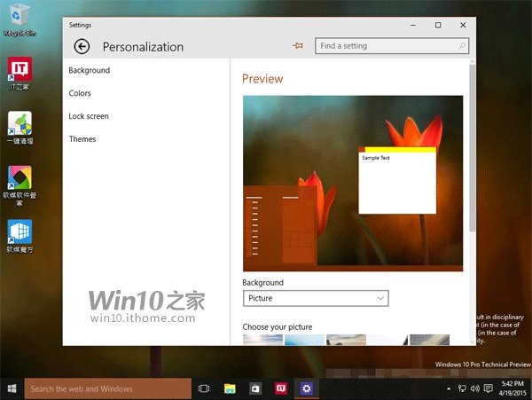This screenshot has height=400, width=532.
Task: Choose the first picture thumbnail
Action: [262, 340]
